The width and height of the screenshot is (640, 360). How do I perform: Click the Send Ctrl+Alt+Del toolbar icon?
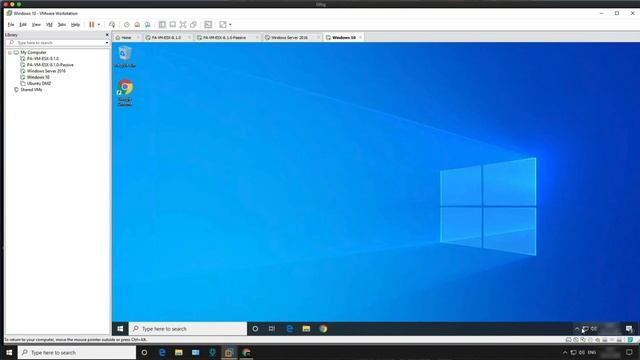click(112, 24)
